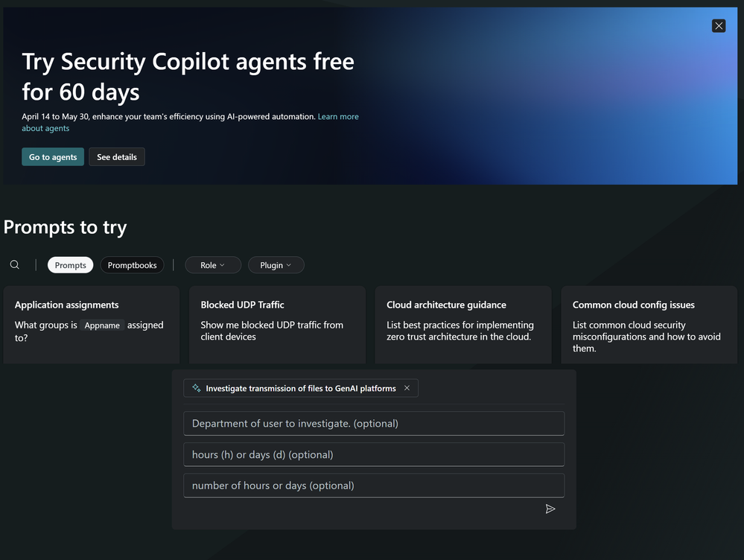
Task: Click the Department of user input field
Action: pyautogui.click(x=374, y=424)
